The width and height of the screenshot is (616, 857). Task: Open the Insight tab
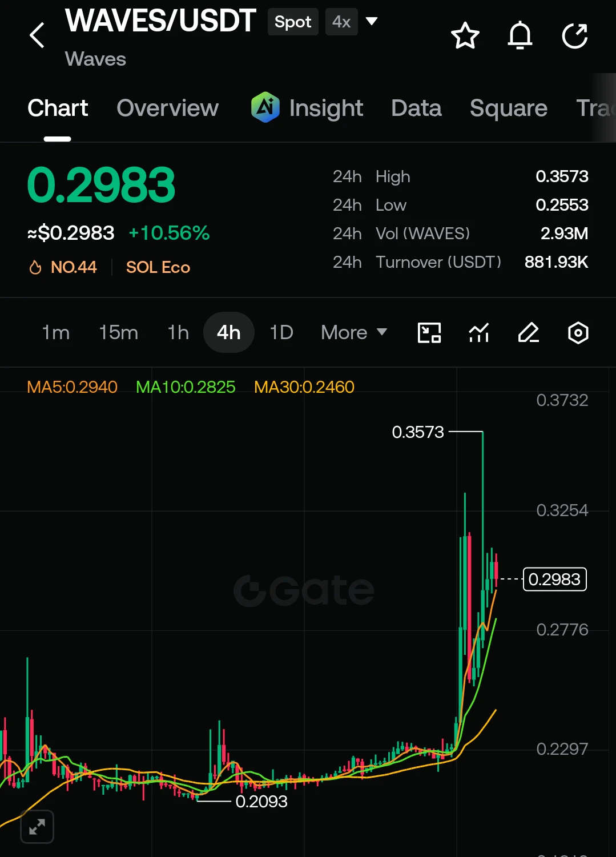326,108
